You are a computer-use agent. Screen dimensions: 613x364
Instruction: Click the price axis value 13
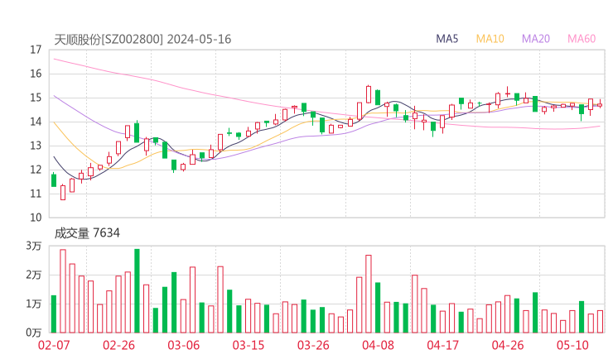point(36,146)
